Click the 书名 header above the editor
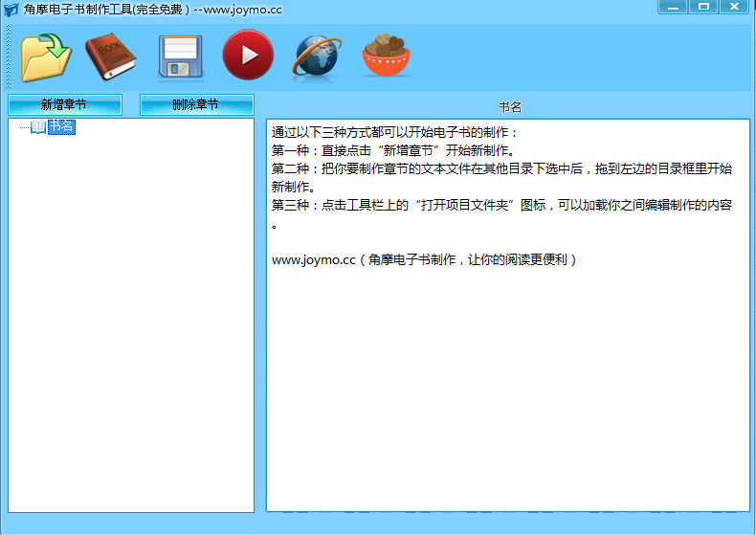756x535 pixels. [509, 107]
